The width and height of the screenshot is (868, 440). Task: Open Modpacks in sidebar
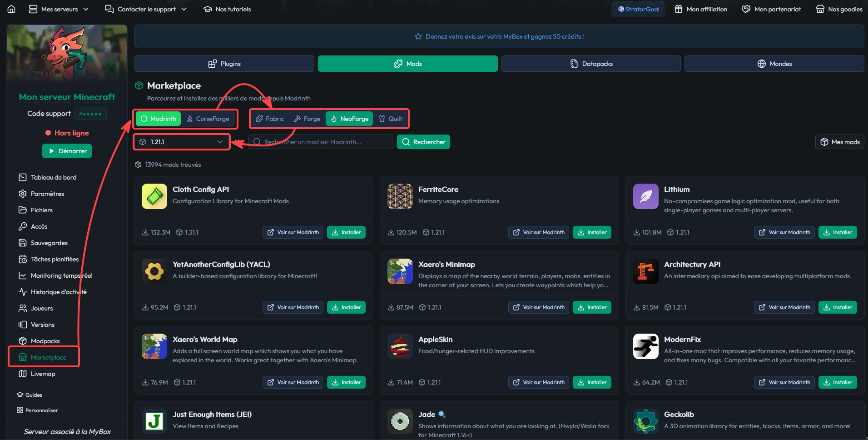(39, 341)
